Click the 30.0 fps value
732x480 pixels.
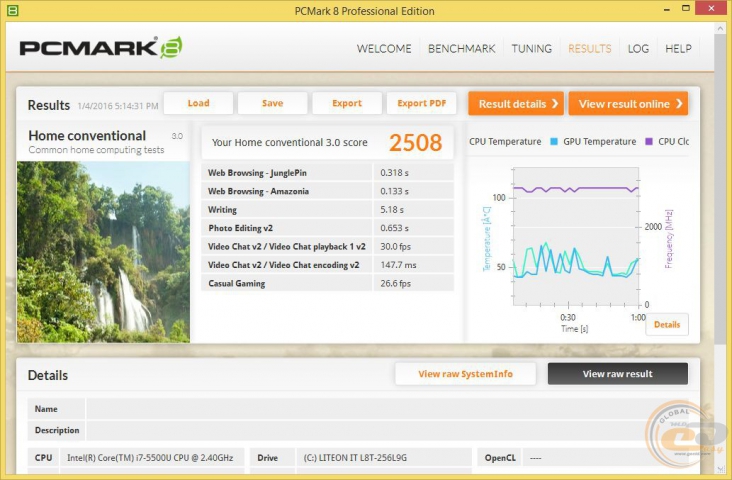(395, 247)
